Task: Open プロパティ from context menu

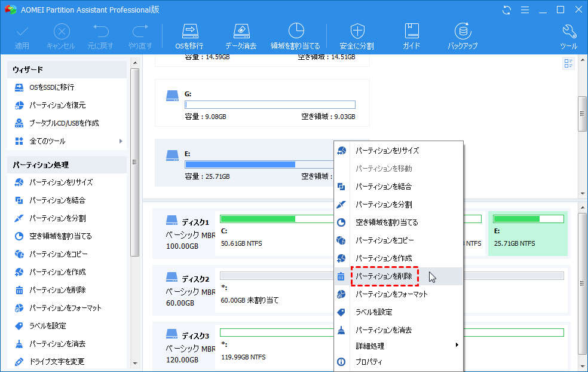Action: click(x=399, y=362)
